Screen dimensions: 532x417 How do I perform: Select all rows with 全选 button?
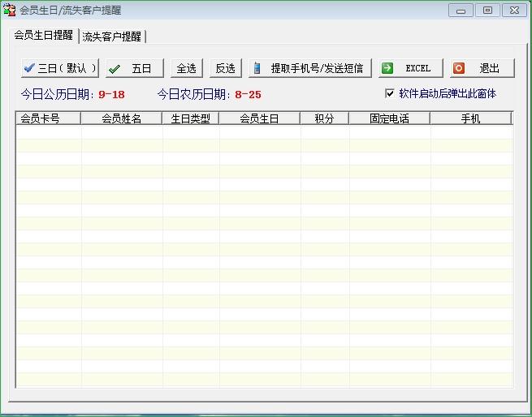coord(187,68)
